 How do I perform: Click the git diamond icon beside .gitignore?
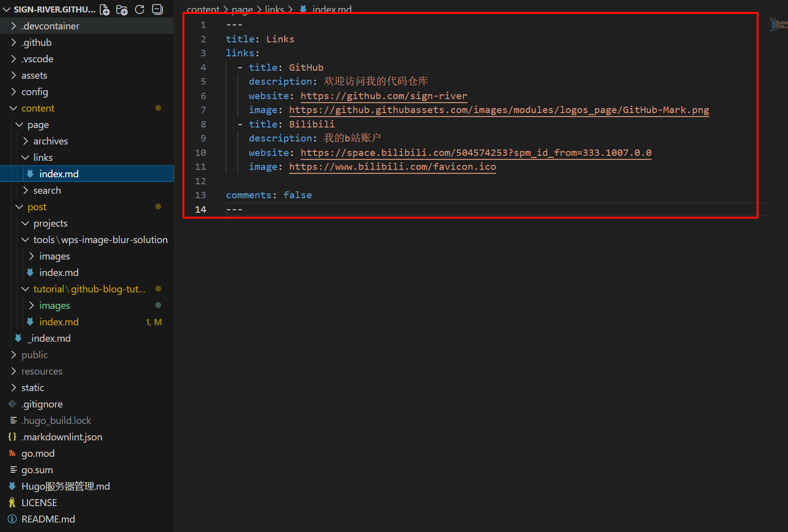12,404
